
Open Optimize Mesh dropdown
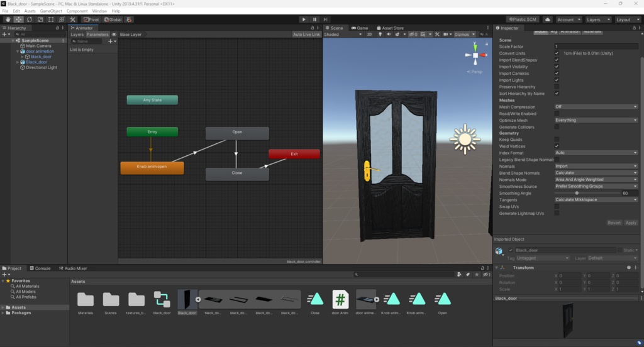pos(596,120)
